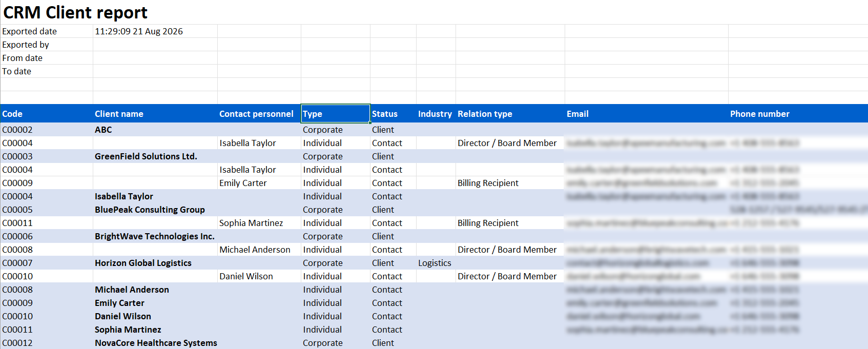Select client name 'ABC'

104,130
